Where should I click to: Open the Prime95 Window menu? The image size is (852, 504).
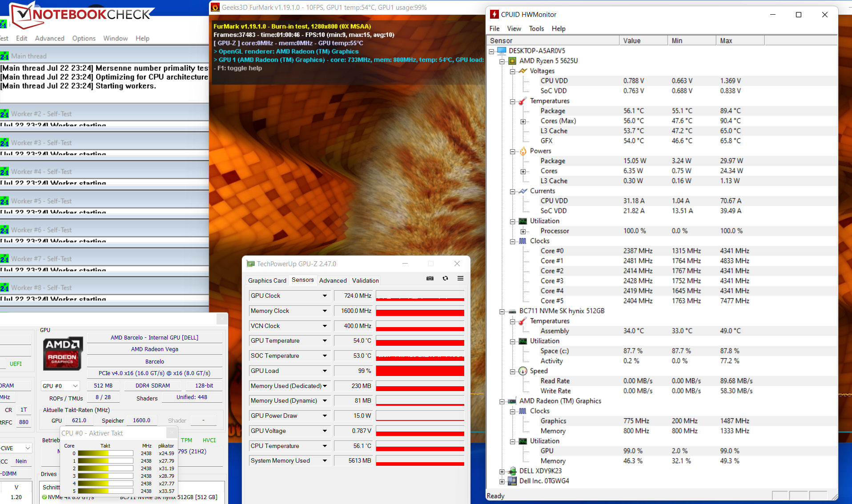tap(116, 38)
